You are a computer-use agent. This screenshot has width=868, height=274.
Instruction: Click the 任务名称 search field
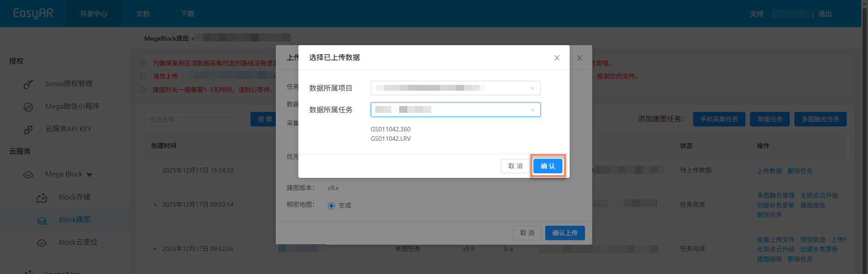coord(193,119)
